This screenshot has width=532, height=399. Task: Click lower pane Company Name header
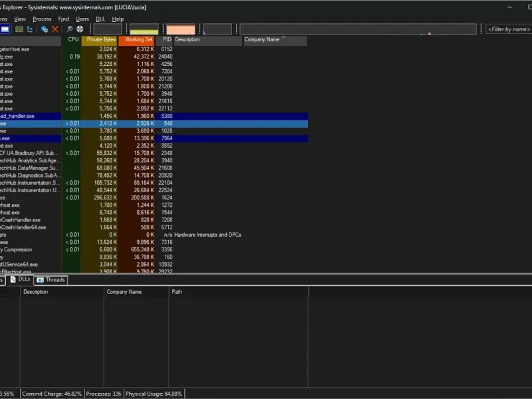click(x=136, y=292)
